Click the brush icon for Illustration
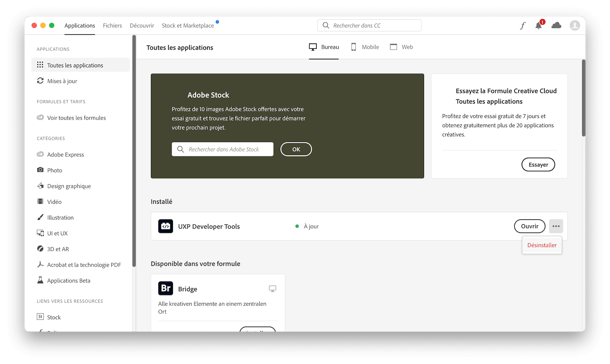 click(40, 217)
